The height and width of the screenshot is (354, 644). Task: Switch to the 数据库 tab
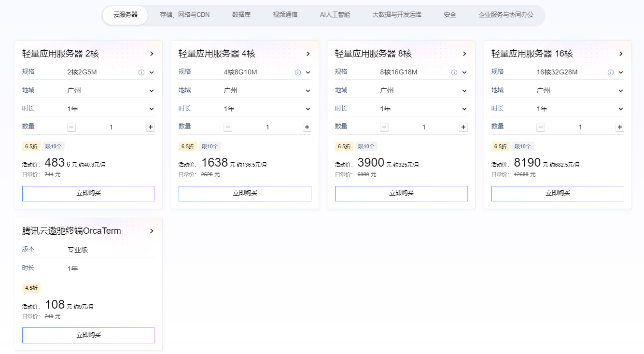pyautogui.click(x=241, y=15)
